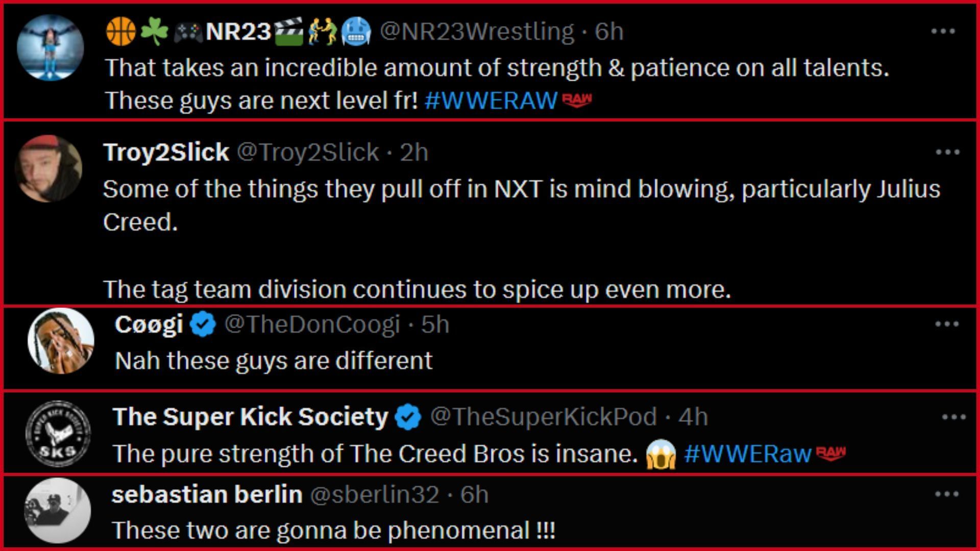Open sebastian berlin's profile picture
The height and width of the screenshot is (551, 980).
[x=58, y=510]
